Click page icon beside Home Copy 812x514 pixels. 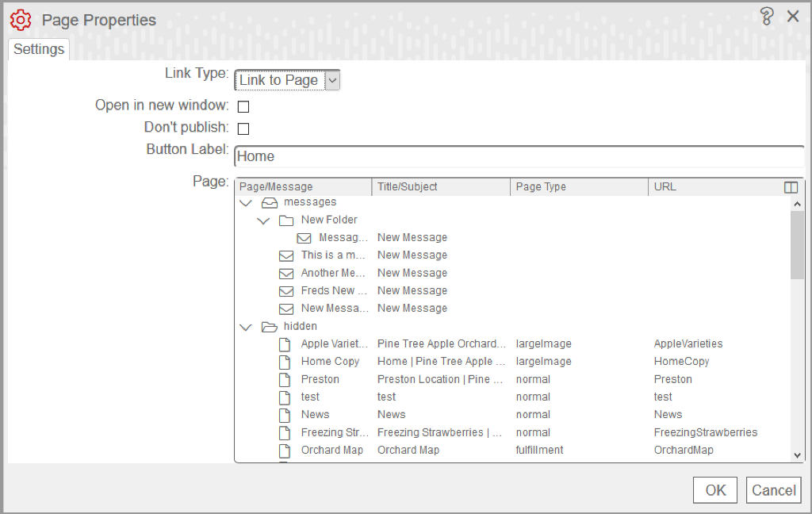pyautogui.click(x=285, y=362)
